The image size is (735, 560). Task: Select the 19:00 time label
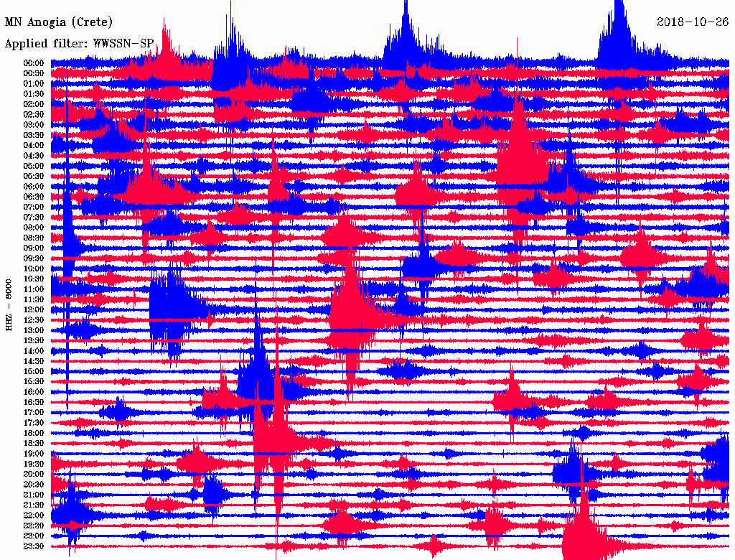[x=34, y=454]
